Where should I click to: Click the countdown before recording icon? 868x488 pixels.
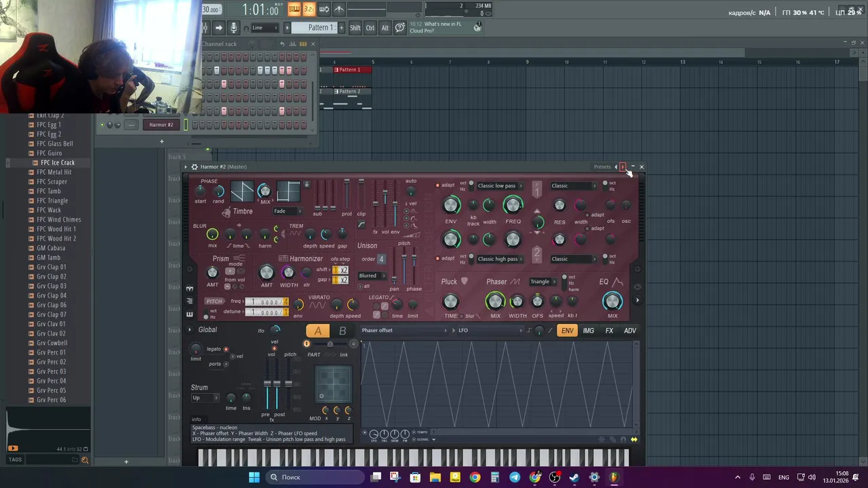pos(309,9)
